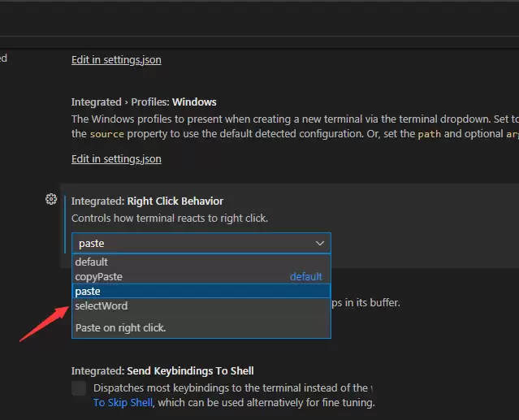This screenshot has height=420, width=519.
Task: Select the 'default' option in the dropdown list
Action: pos(92,262)
